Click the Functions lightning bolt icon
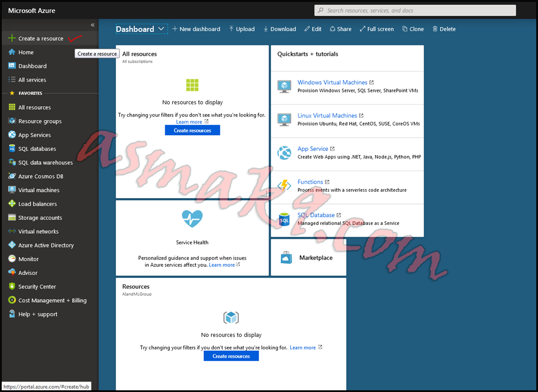This screenshot has width=538, height=392. 284,185
